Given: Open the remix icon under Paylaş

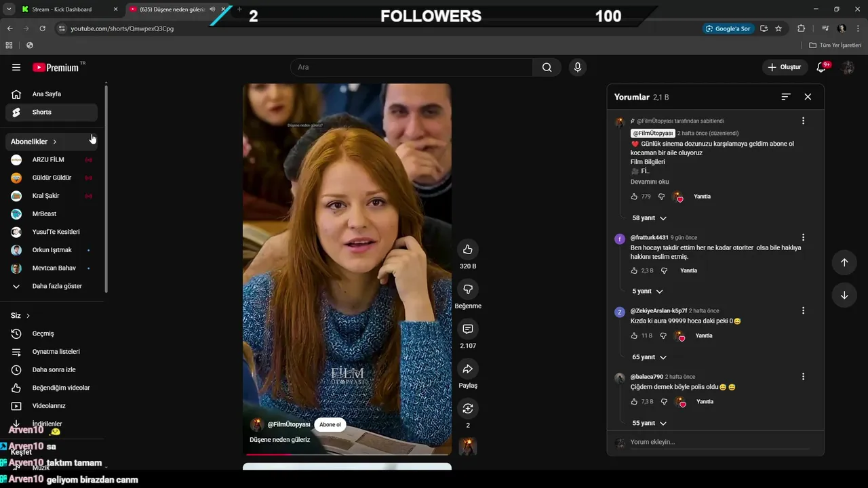Looking at the screenshot, I should tap(468, 408).
